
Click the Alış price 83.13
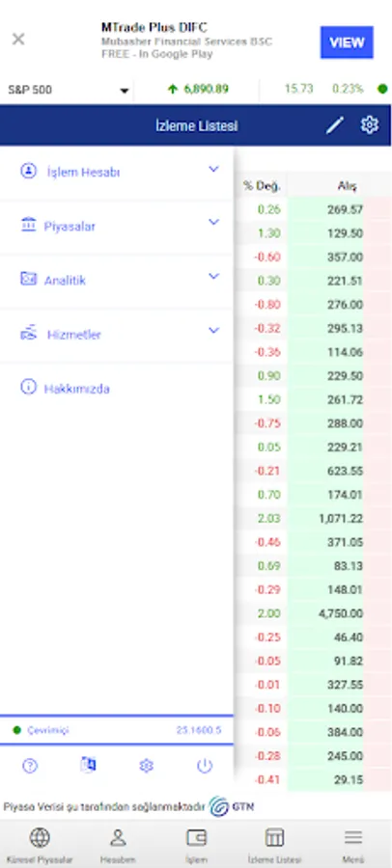(349, 566)
